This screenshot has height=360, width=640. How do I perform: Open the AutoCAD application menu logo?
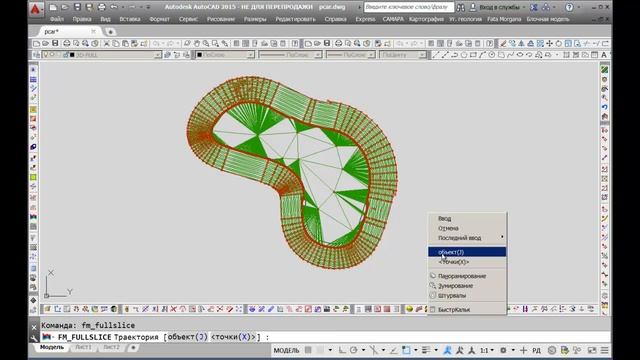35,9
